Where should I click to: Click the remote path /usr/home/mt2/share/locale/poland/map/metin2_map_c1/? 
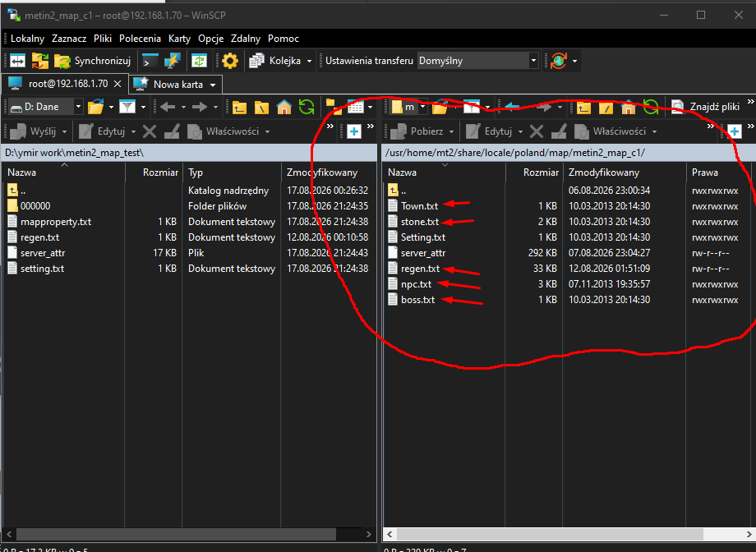point(515,153)
